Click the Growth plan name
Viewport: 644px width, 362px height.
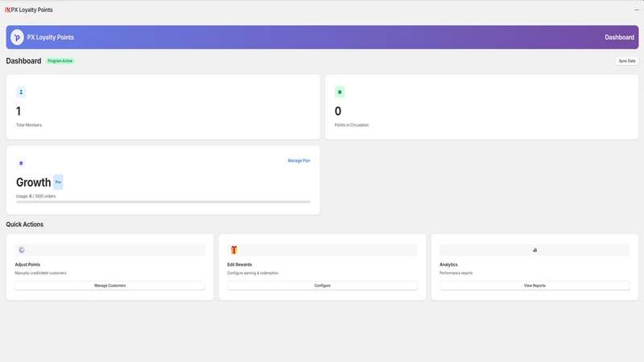pyautogui.click(x=33, y=183)
